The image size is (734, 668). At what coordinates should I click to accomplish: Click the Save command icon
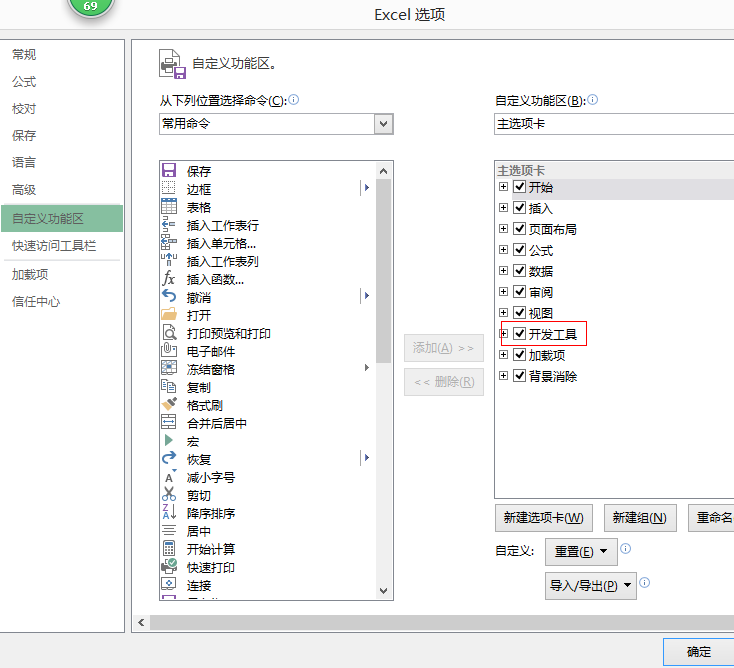coord(169,170)
